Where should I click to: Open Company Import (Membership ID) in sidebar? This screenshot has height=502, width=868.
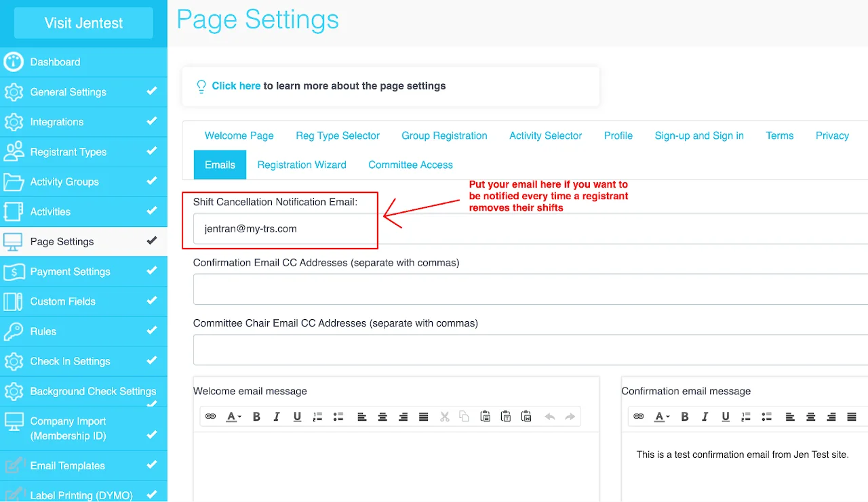(83, 428)
